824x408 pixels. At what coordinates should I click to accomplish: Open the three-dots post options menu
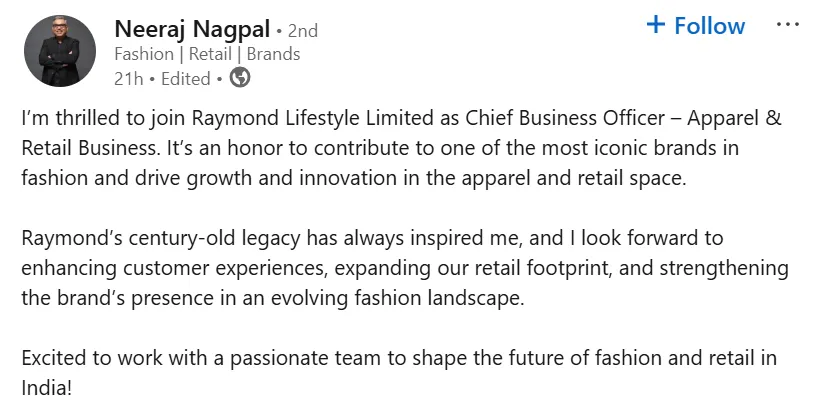787,25
